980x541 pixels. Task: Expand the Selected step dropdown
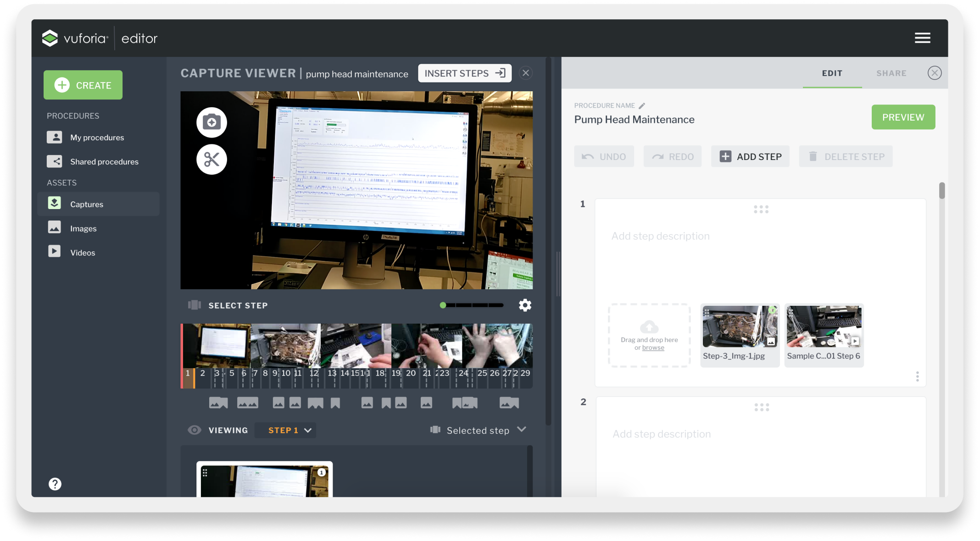click(x=521, y=430)
